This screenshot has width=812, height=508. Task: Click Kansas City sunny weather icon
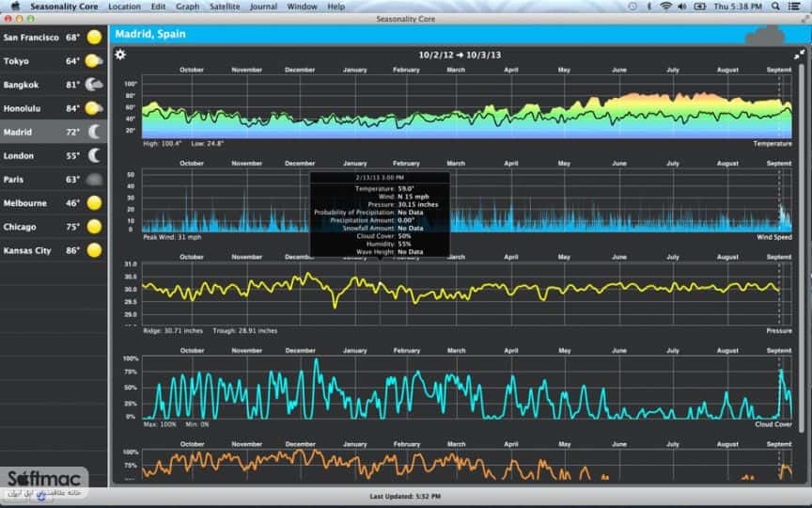tap(94, 250)
